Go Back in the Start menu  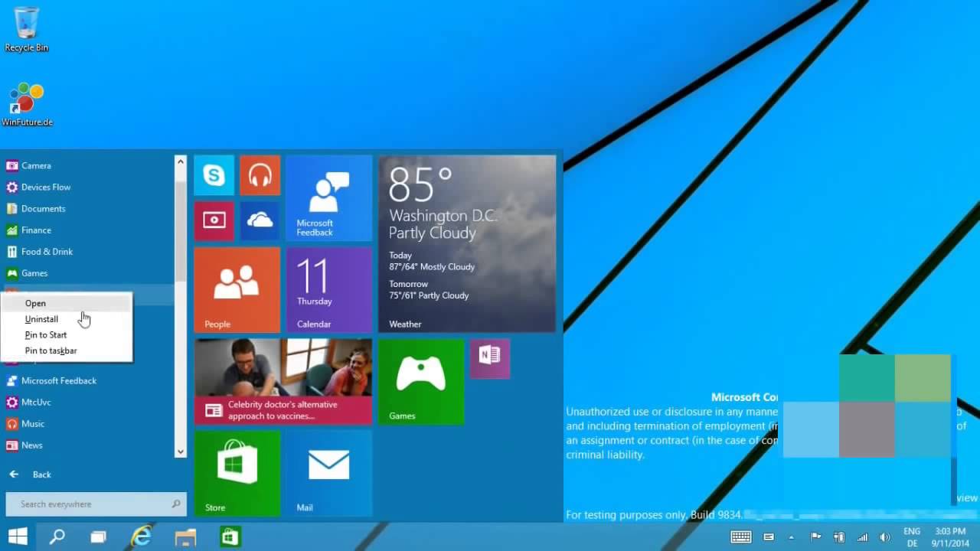coord(31,474)
